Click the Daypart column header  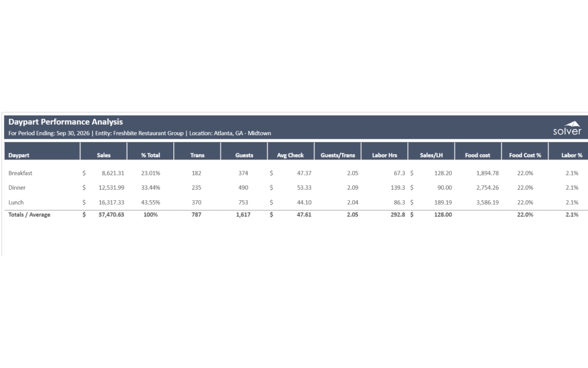pos(19,155)
